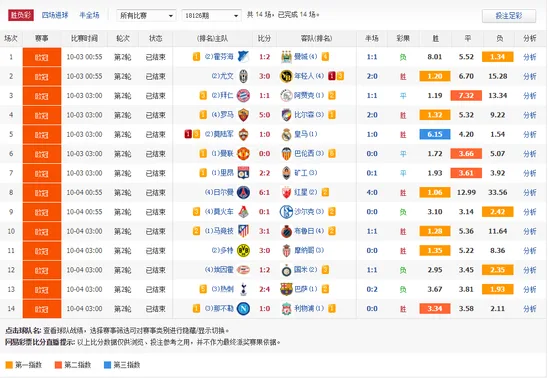Click the Plzen (比尔森) crest
The image size is (550, 378).
[286, 115]
